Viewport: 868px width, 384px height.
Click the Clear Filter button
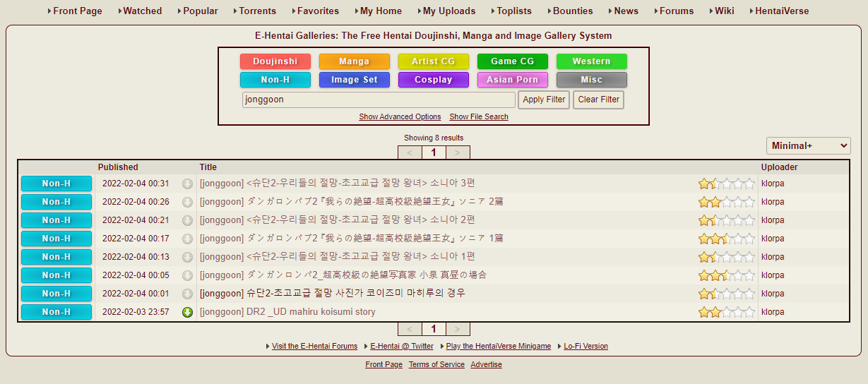tap(599, 100)
